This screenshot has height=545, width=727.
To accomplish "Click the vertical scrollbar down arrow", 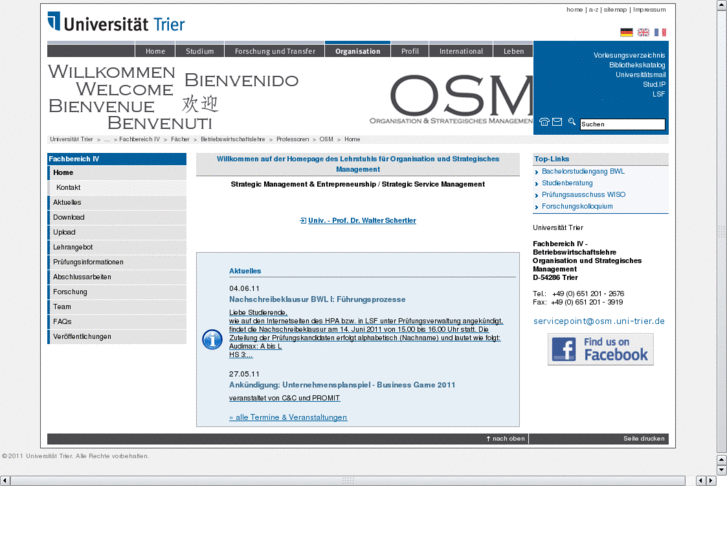I will (x=721, y=469).
